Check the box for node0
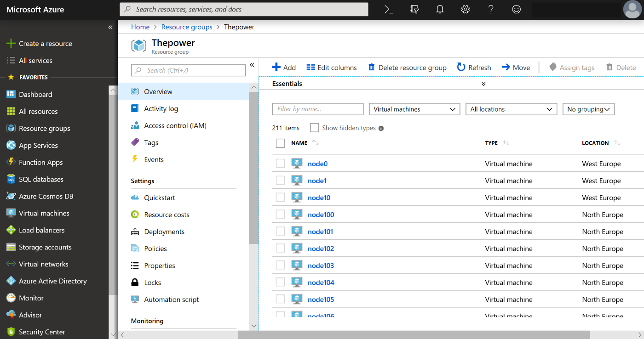This screenshot has width=644, height=339. pos(281,164)
